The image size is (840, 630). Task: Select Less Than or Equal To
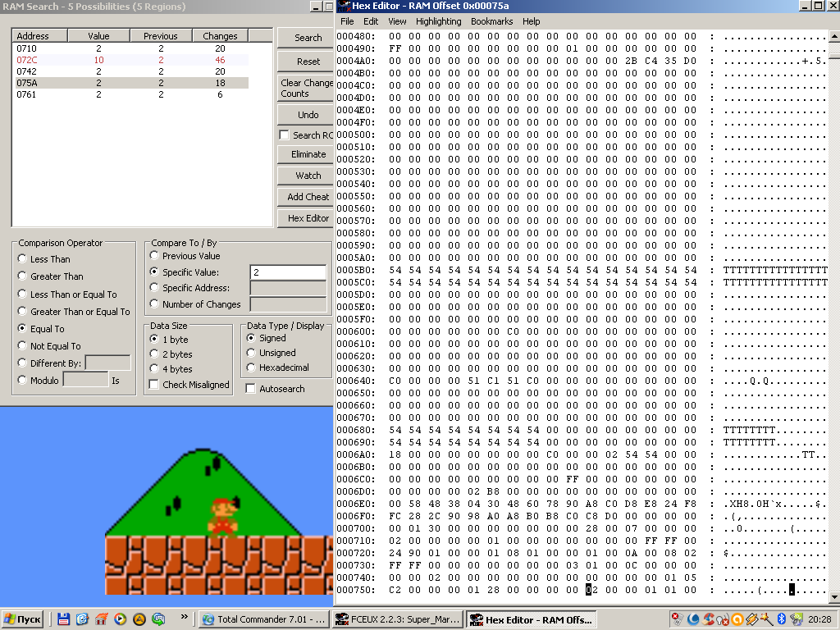point(22,294)
